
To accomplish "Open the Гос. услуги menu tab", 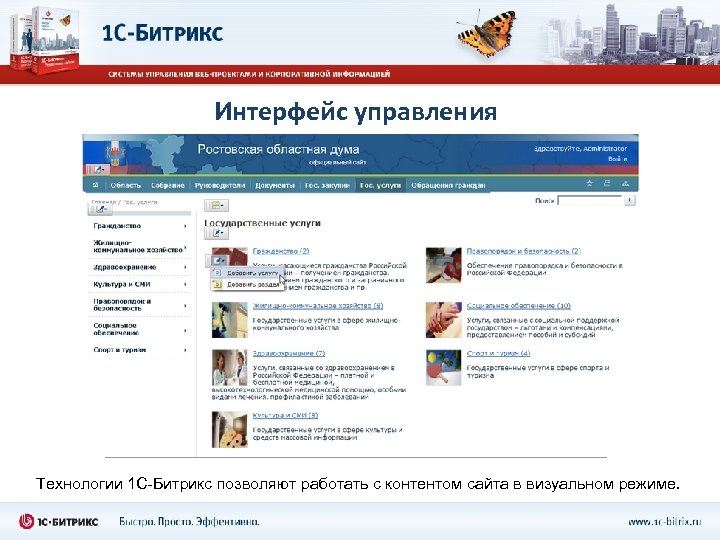I will coord(380,185).
